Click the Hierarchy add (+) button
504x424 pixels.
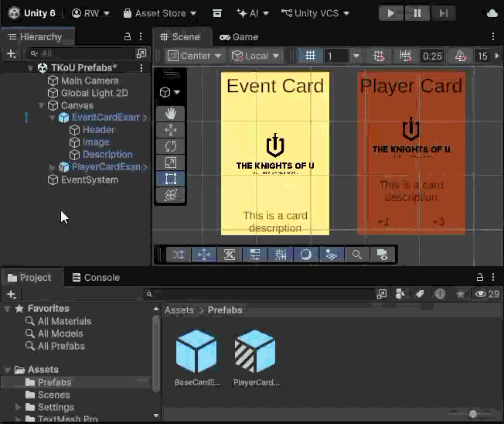point(12,53)
